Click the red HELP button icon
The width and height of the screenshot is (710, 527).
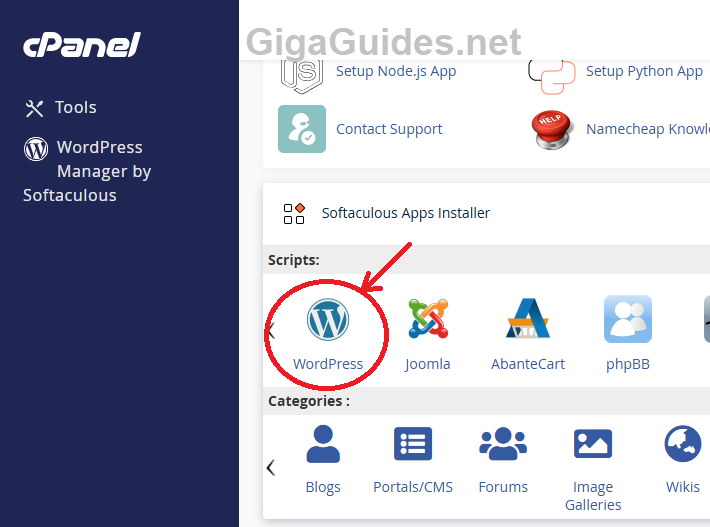pos(552,129)
